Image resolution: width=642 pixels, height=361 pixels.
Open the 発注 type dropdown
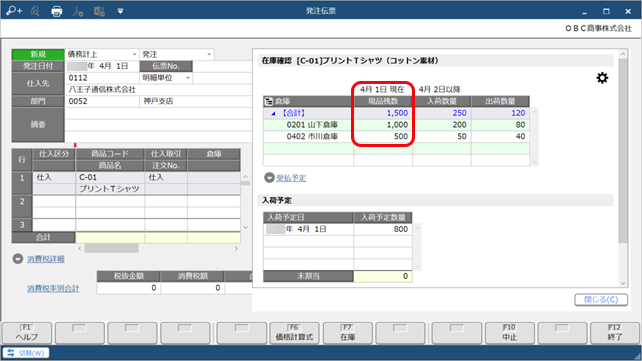pos(209,54)
